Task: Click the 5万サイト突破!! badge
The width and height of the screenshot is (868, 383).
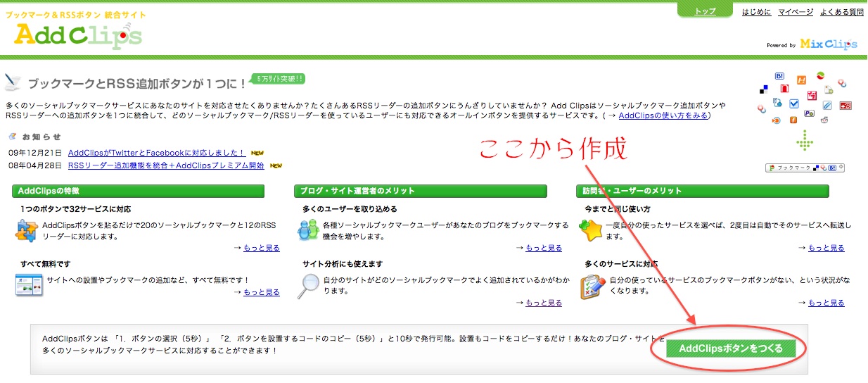Action: (279, 79)
